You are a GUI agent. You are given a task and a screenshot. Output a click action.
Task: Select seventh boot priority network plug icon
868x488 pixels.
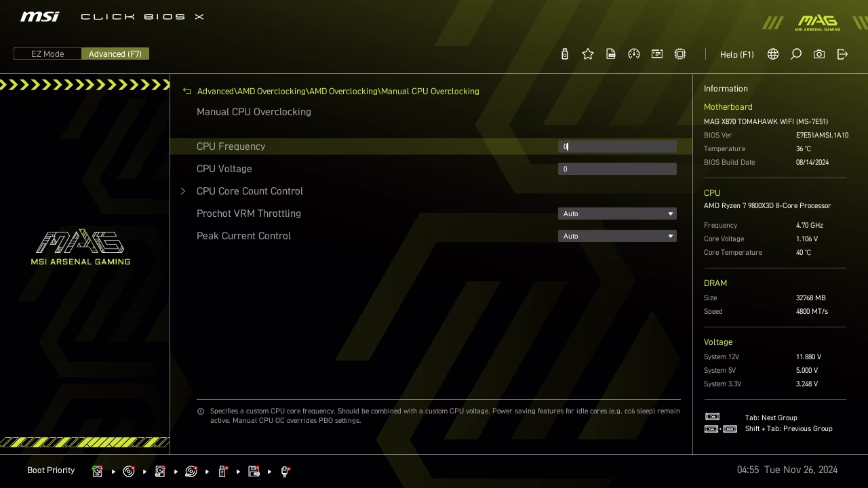(285, 471)
